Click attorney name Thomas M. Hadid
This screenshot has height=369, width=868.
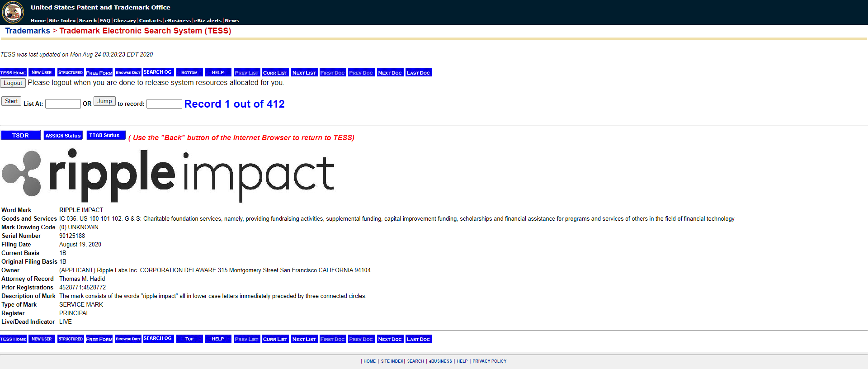tap(82, 279)
